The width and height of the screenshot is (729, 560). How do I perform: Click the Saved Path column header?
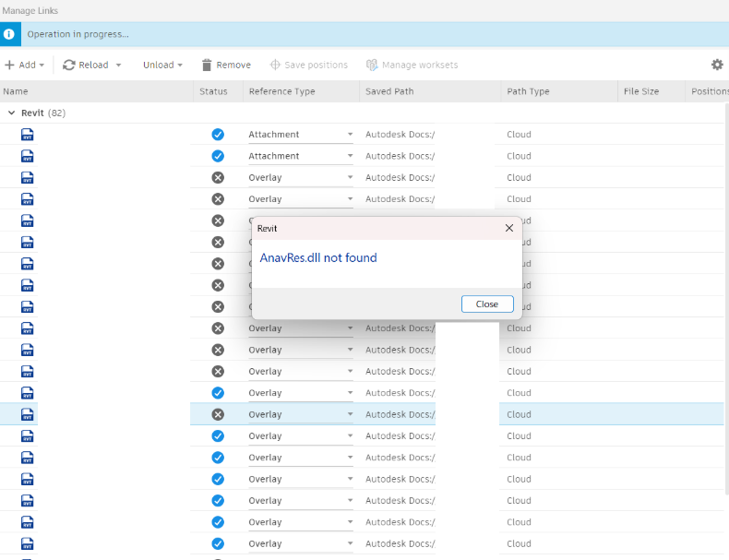[430, 91]
